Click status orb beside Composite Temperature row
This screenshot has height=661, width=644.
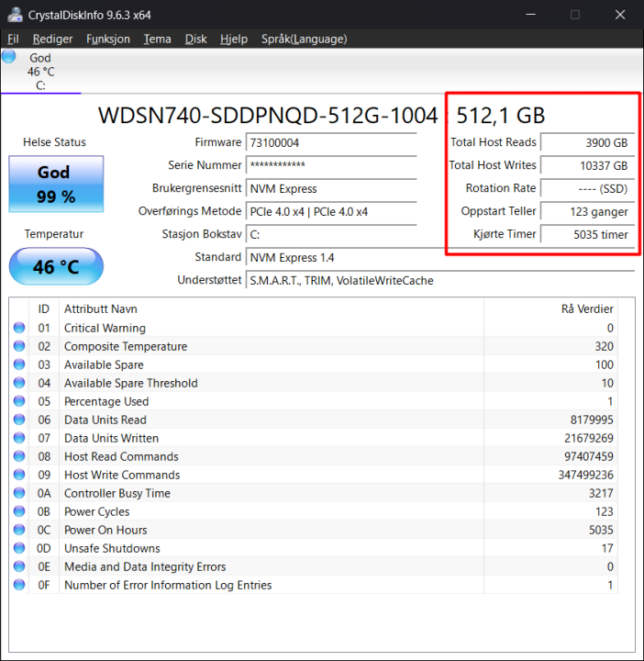[x=19, y=346]
